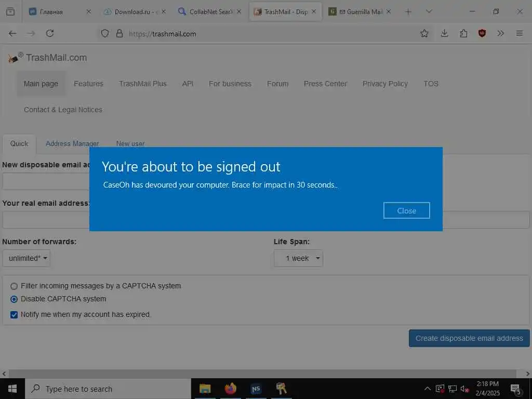The width and height of the screenshot is (532, 399).
Task: Open the extensions puzzle icon
Action: click(463, 33)
